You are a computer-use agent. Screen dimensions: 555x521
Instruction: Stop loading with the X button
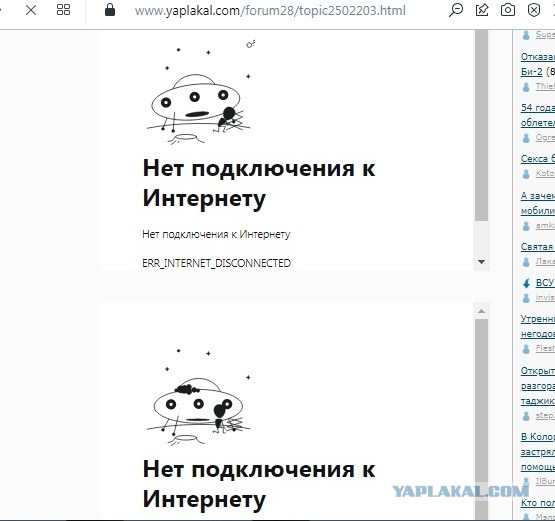coord(31,10)
